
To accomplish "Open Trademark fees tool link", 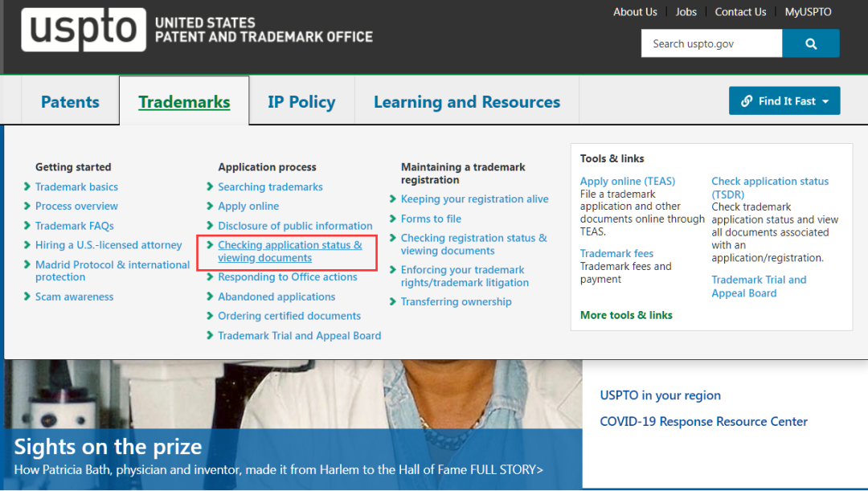I will (x=616, y=253).
